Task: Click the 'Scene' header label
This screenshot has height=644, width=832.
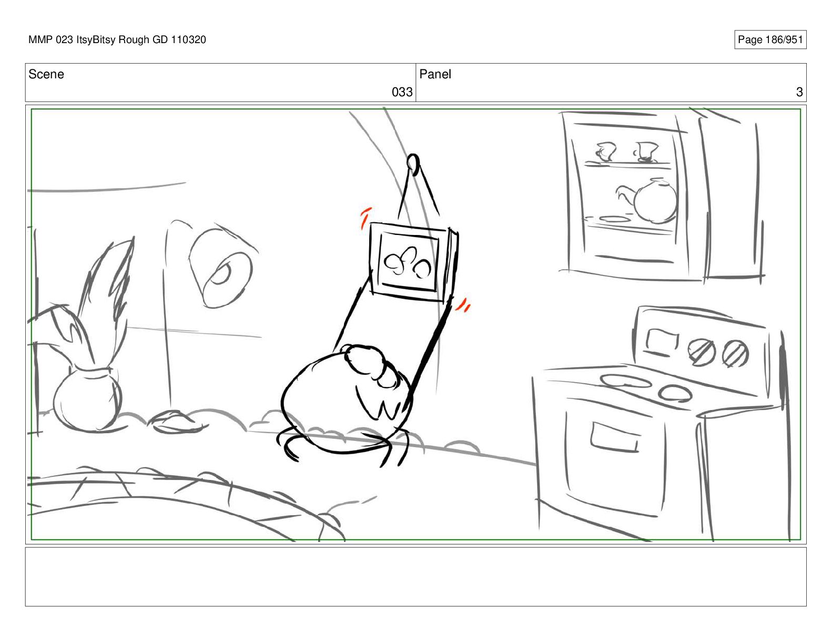Action: point(46,74)
